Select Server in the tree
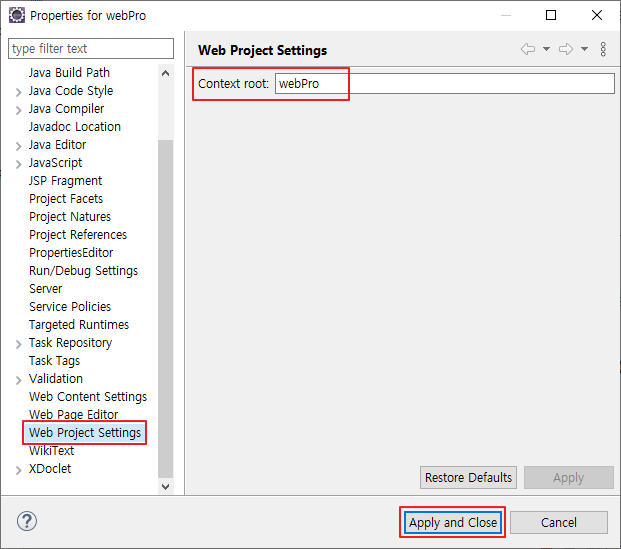This screenshot has width=621, height=549. click(46, 289)
